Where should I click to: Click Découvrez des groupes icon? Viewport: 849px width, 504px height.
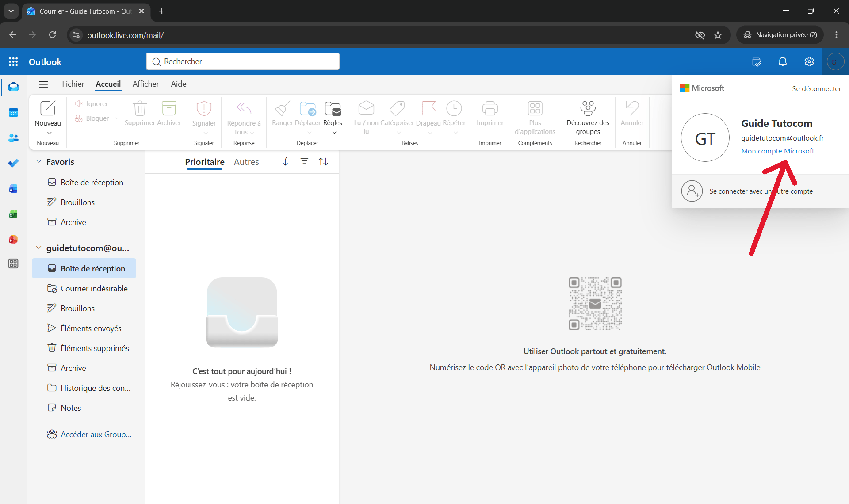588,108
